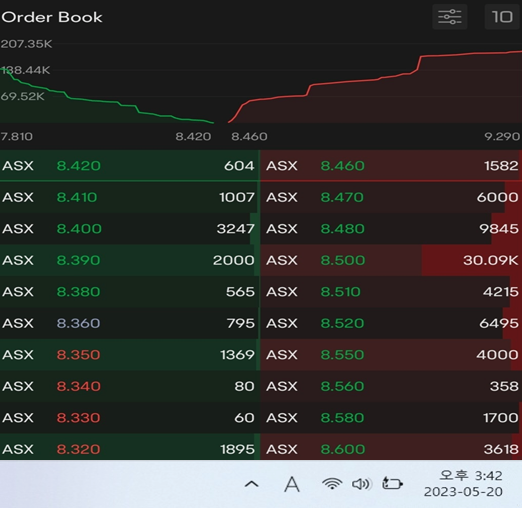Click the bid price 8.350
Image resolution: width=522 pixels, height=508 pixels.
pyautogui.click(x=78, y=355)
